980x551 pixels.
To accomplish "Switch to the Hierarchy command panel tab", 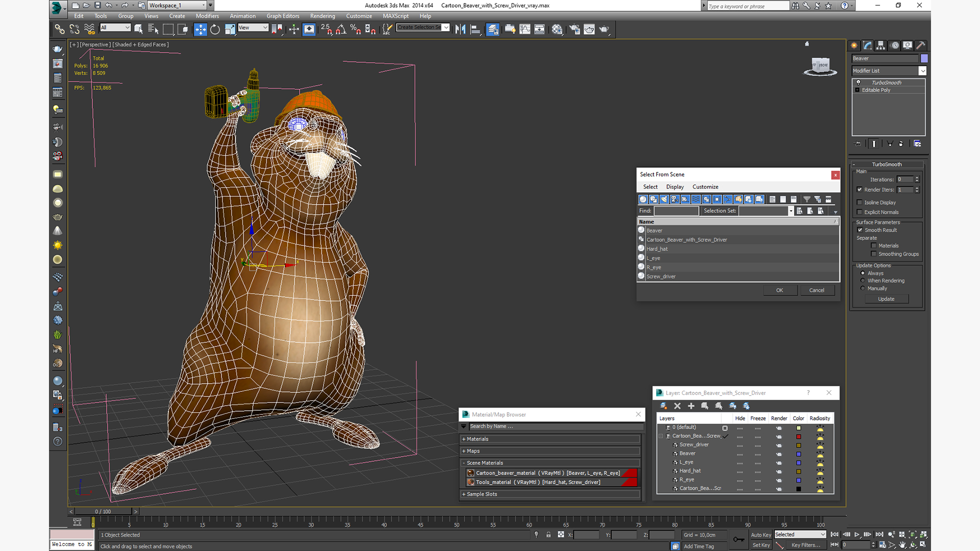I will pyautogui.click(x=880, y=45).
